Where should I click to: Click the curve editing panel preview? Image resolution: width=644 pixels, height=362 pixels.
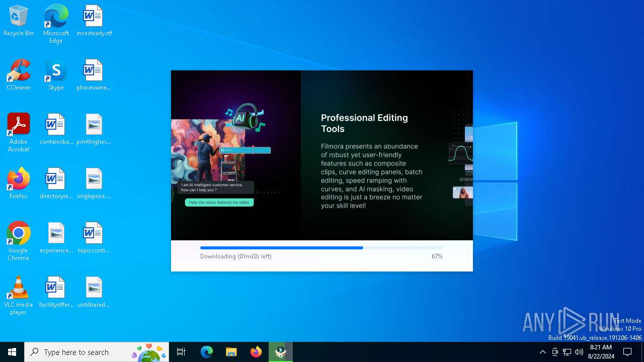[x=460, y=154]
